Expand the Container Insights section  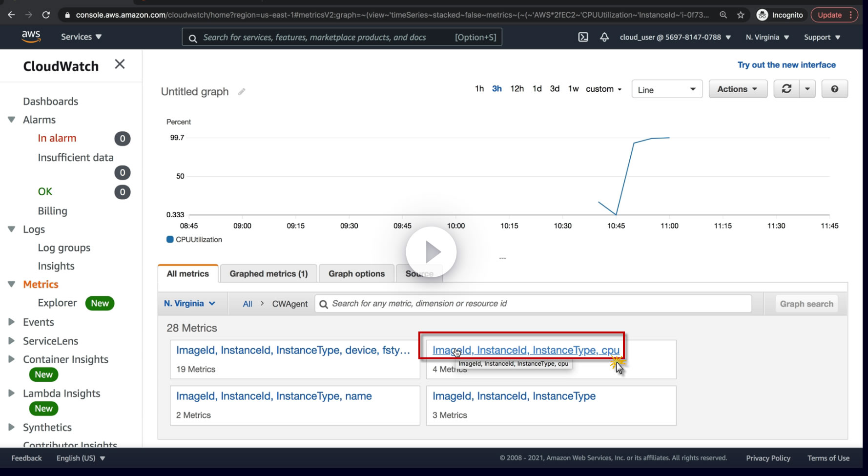[11, 359]
